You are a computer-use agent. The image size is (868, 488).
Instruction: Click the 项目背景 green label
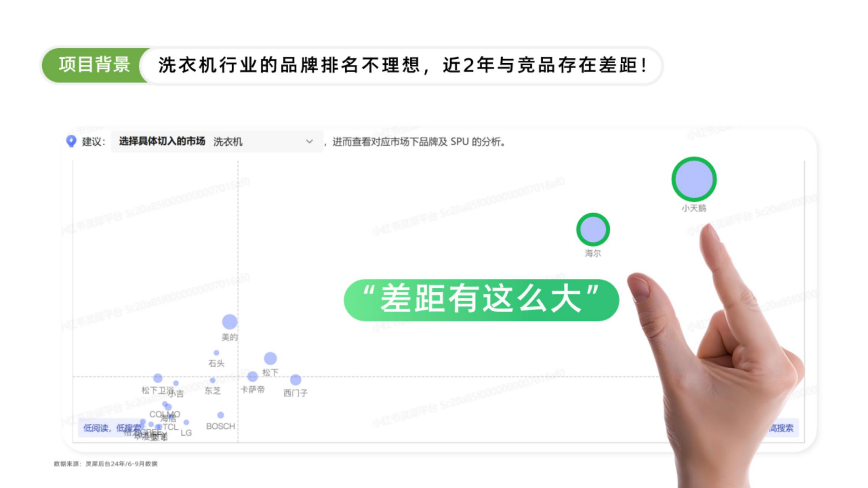[x=95, y=64]
